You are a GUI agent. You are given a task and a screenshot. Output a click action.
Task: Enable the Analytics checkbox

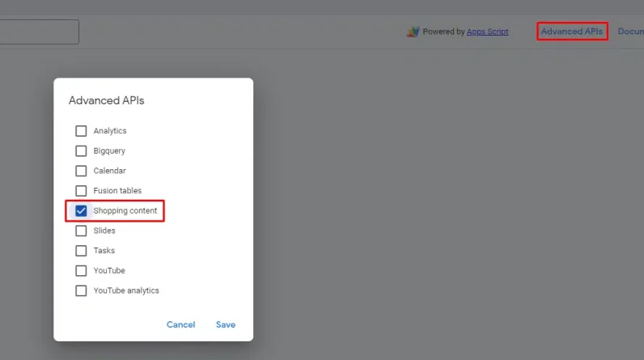[x=81, y=131]
